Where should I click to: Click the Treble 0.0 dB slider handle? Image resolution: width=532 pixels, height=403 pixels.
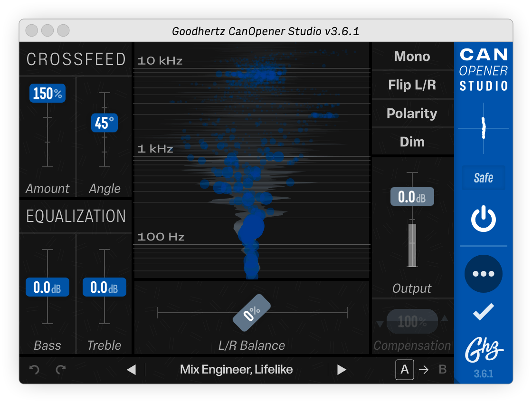tap(104, 287)
